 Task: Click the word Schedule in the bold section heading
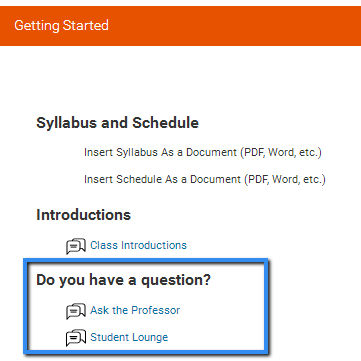coord(165,123)
